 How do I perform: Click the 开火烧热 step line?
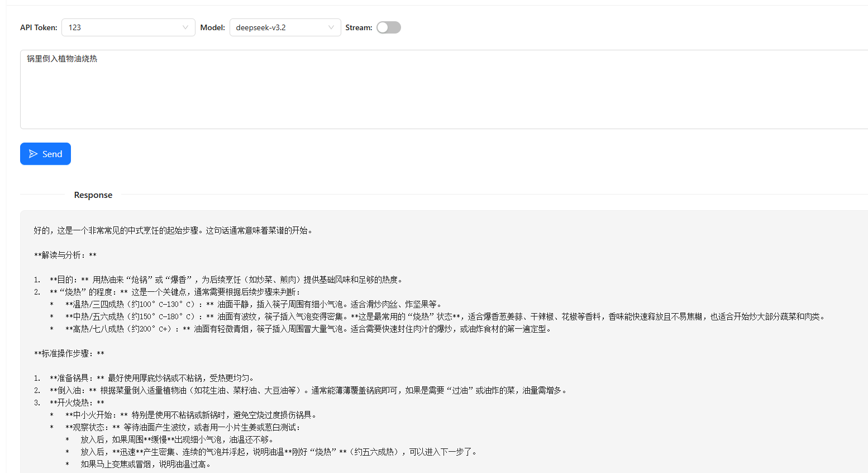pos(77,403)
